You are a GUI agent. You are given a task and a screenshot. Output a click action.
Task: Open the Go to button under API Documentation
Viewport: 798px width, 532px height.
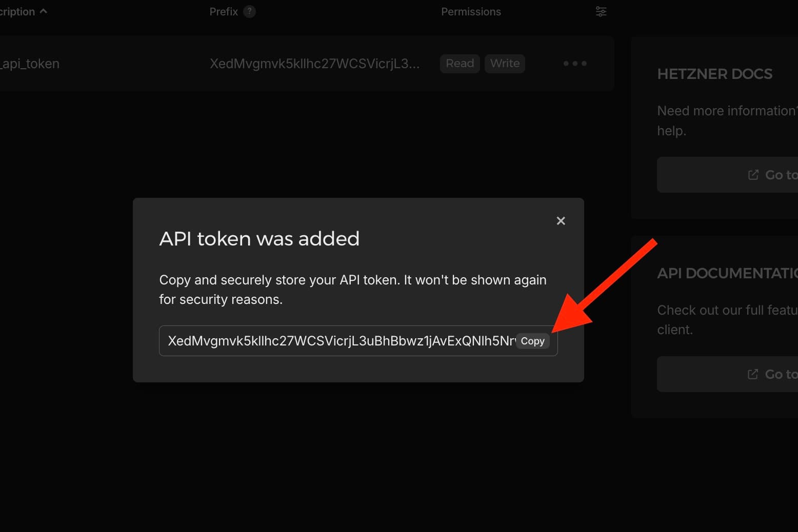[727, 374]
